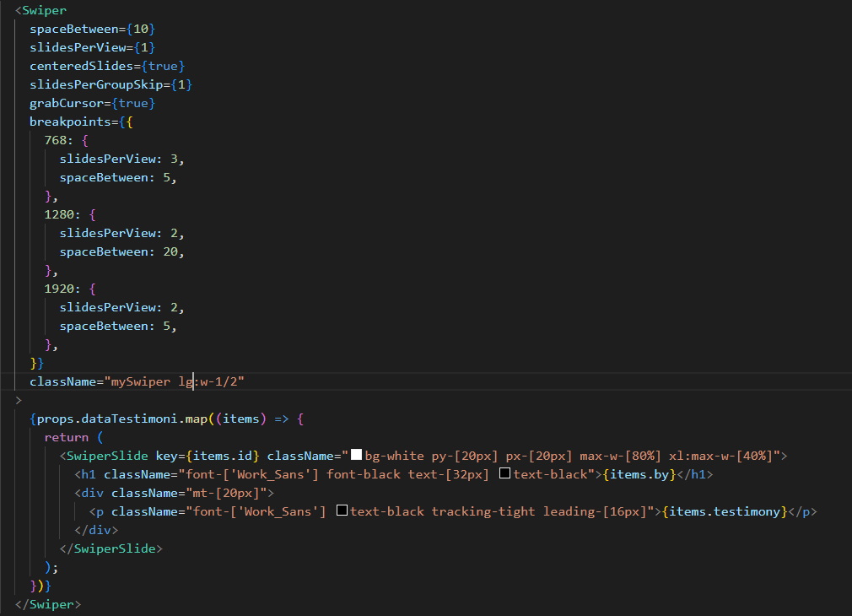Image resolution: width=852 pixels, height=616 pixels.
Task: Click the 1920 breakpoint key
Action: pyautogui.click(x=59, y=289)
